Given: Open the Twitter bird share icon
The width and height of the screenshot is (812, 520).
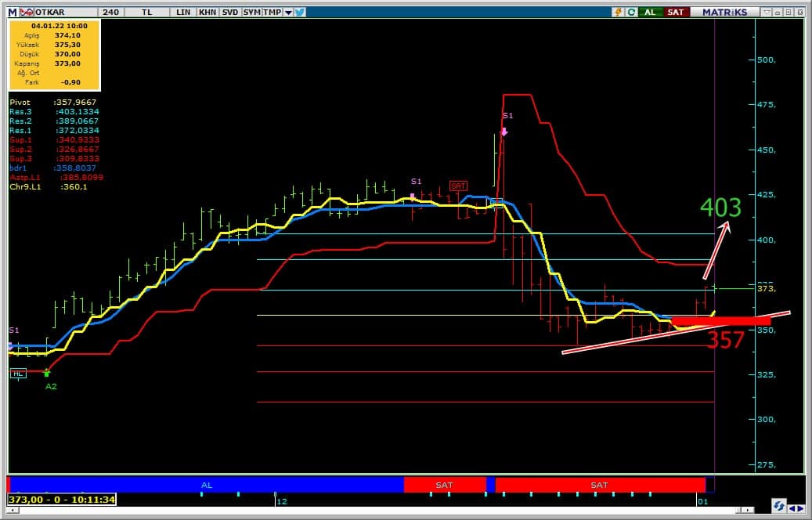Looking at the screenshot, I should click(x=300, y=12).
